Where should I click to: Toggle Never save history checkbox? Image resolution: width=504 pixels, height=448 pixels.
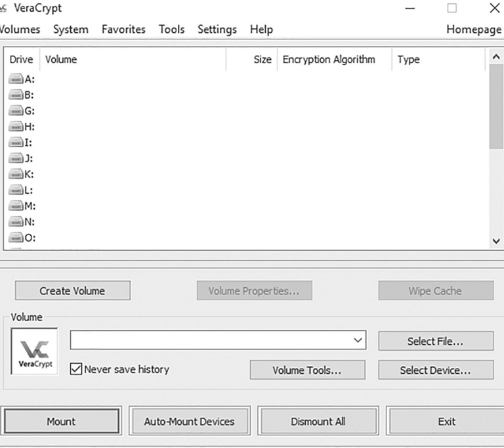click(76, 369)
